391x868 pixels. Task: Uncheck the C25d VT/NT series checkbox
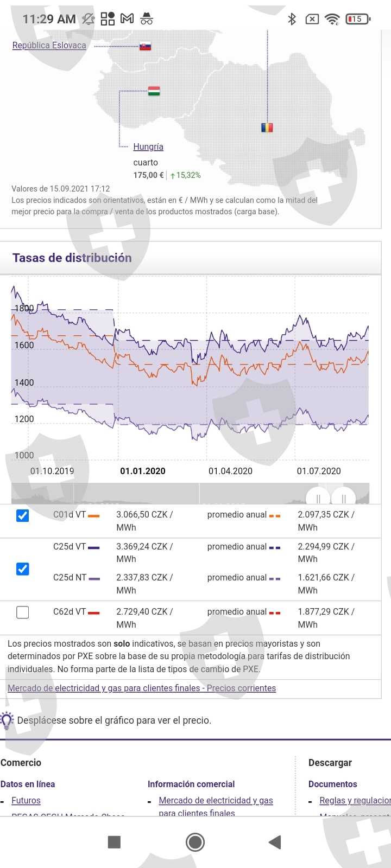coord(23,569)
